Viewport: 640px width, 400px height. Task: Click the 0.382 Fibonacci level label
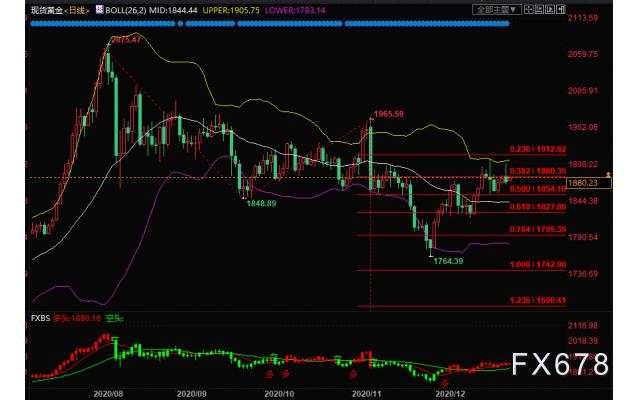pyautogui.click(x=538, y=171)
